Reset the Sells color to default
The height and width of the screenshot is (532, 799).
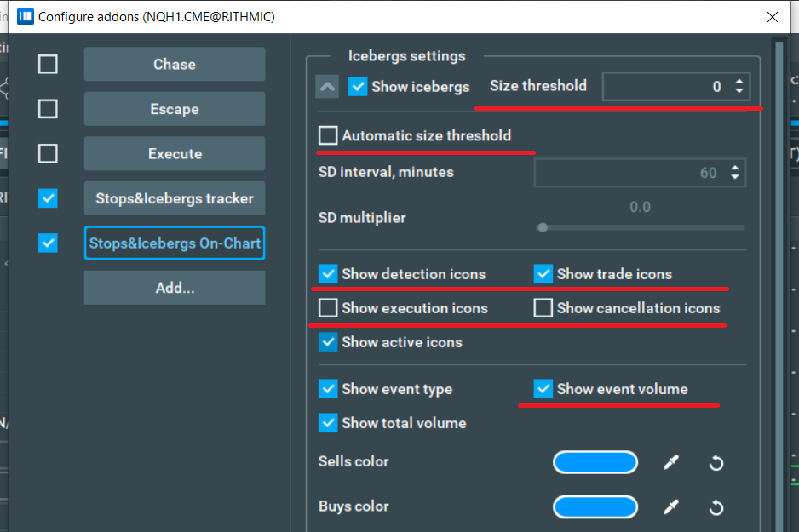point(716,462)
